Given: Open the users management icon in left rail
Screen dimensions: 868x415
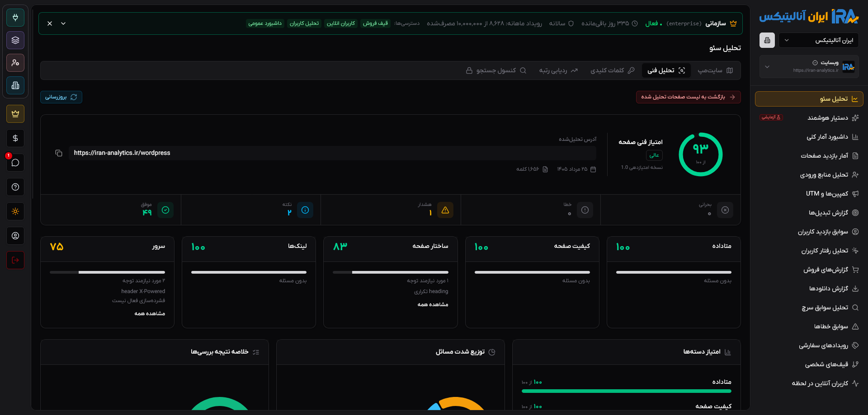Looking at the screenshot, I should pyautogui.click(x=15, y=63).
